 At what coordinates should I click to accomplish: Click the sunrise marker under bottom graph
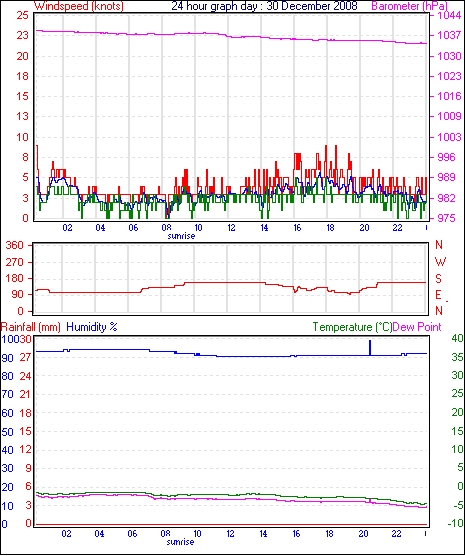(x=180, y=542)
